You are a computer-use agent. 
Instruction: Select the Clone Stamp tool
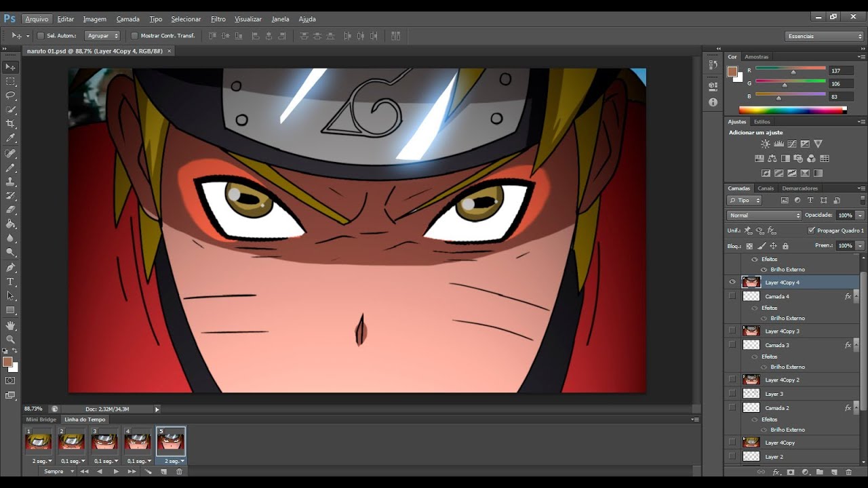[10, 182]
